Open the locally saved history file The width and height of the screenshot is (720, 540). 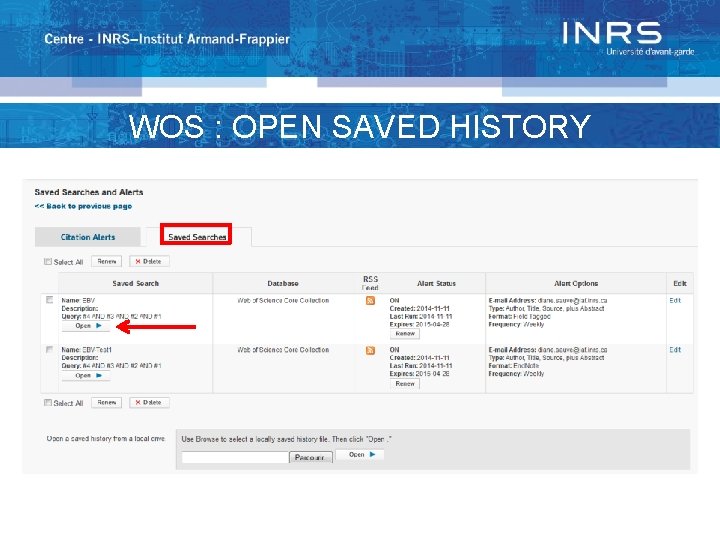coord(360,454)
